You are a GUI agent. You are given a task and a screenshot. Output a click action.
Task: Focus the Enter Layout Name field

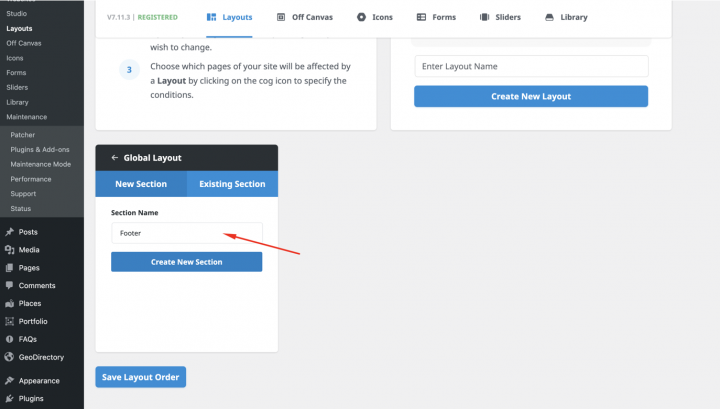tap(531, 66)
